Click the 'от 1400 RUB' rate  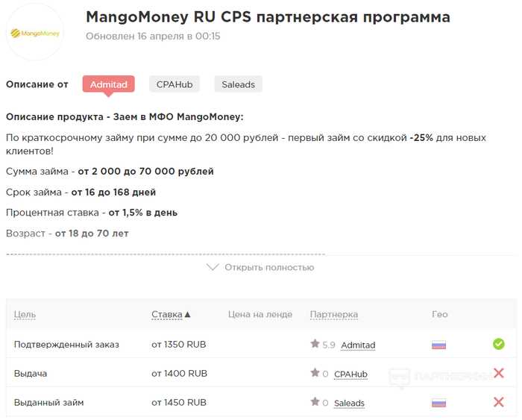pyautogui.click(x=179, y=373)
